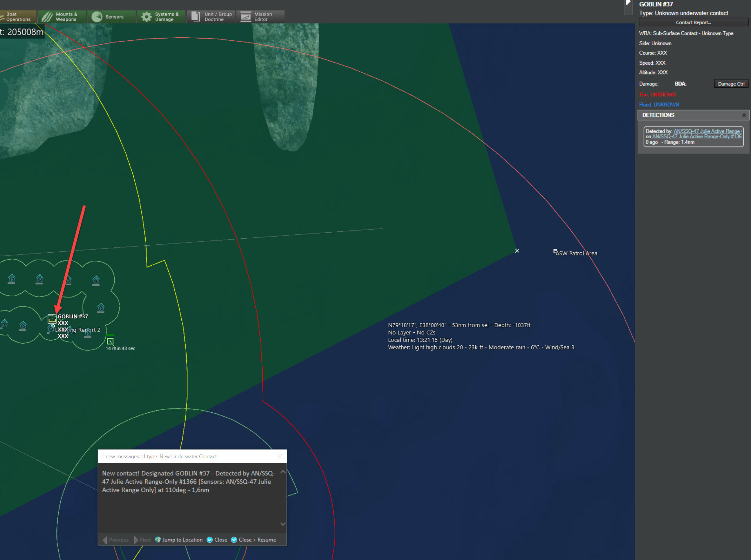Select the yellow GOBLIN #37 contact symbol on map
Image resolution: width=751 pixels, height=560 pixels.
[52, 319]
